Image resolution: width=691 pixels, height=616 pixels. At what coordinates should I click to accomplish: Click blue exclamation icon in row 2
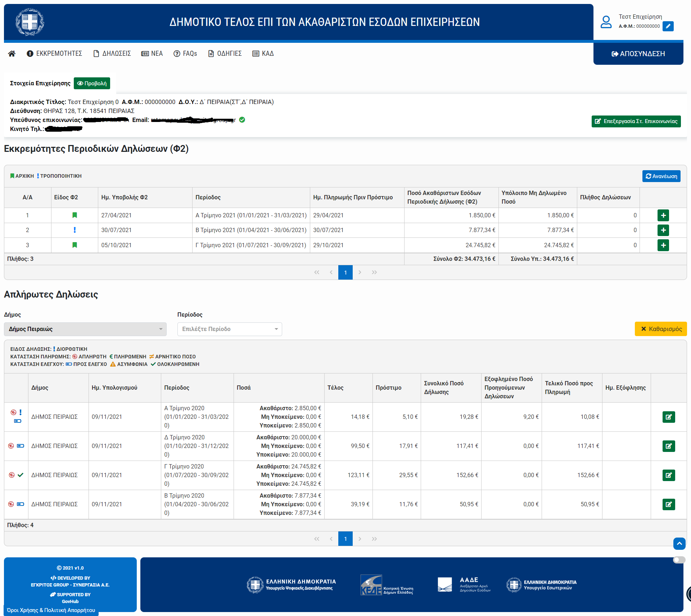(x=74, y=230)
